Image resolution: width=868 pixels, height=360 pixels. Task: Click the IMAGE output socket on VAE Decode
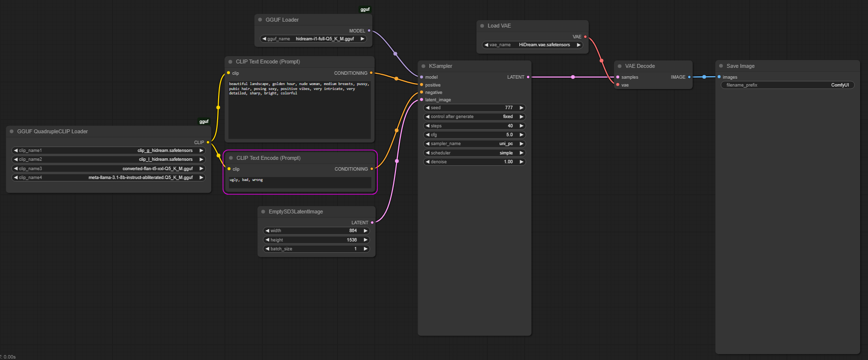coord(689,77)
